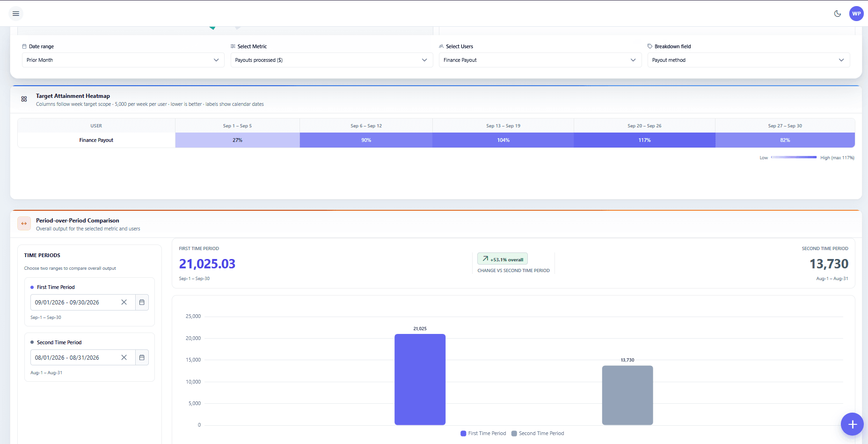Click the blue First Time Period bar
Image resolution: width=868 pixels, height=444 pixels.
(420, 379)
